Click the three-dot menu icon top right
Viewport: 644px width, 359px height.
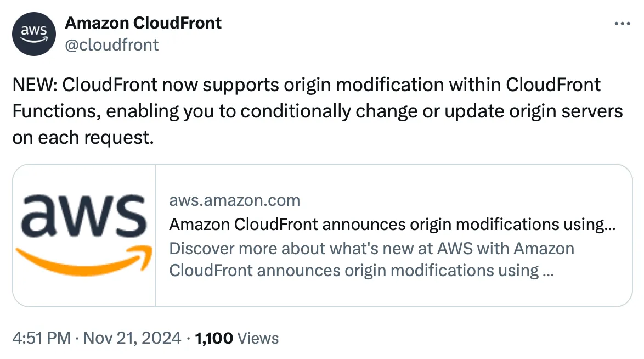(x=623, y=23)
